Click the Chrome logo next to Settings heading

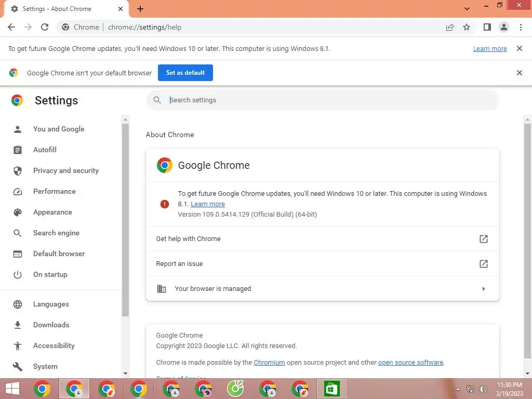pos(17,100)
